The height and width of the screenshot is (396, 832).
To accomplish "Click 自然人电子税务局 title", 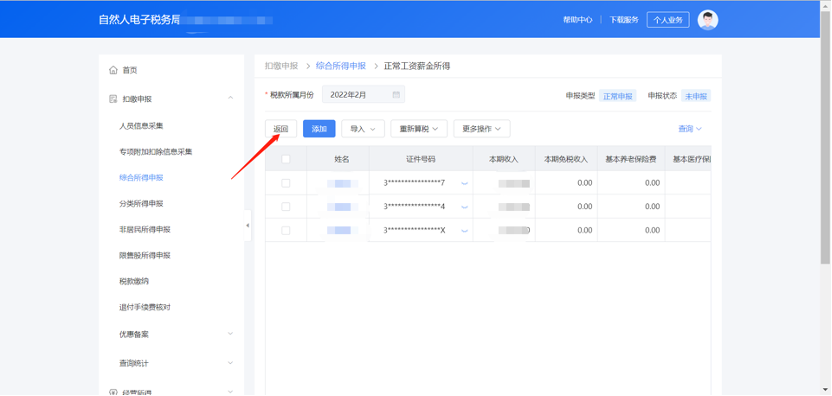I will tap(139, 20).
